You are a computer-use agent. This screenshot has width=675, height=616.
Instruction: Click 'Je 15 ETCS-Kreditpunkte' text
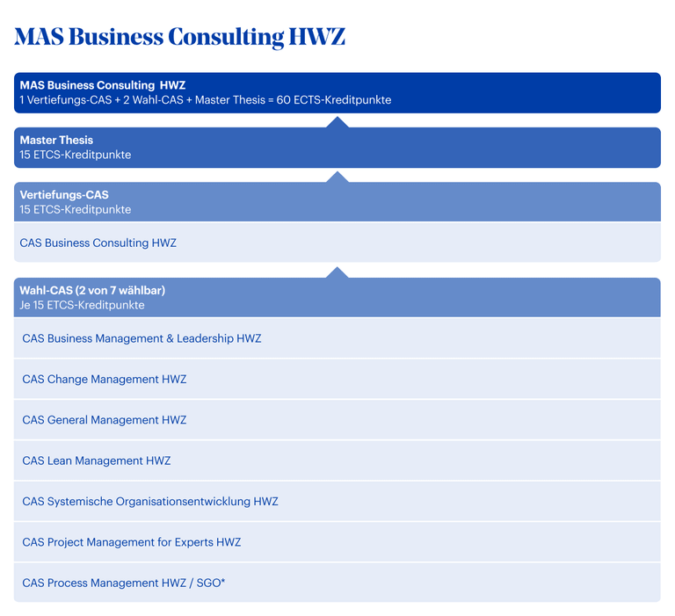82,305
